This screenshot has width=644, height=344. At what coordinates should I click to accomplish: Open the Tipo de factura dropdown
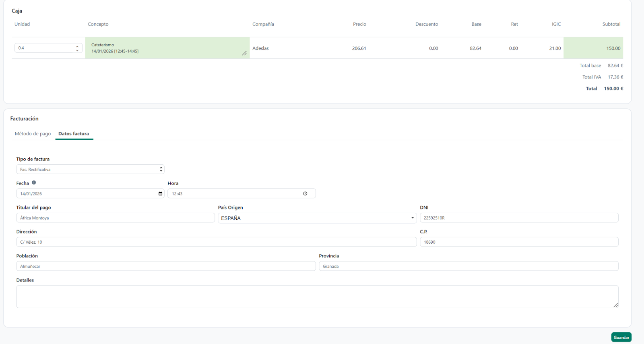coord(90,170)
